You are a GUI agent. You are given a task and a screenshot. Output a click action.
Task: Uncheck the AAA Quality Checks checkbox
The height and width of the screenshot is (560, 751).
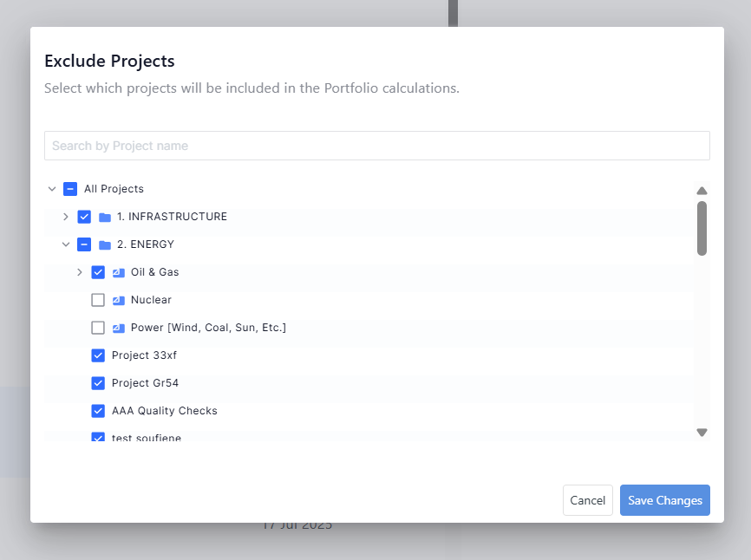pos(98,411)
